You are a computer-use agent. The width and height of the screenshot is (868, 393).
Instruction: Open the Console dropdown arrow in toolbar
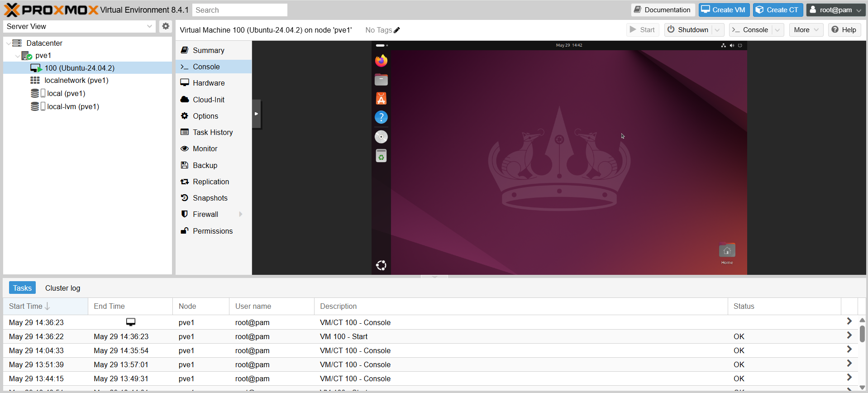777,30
